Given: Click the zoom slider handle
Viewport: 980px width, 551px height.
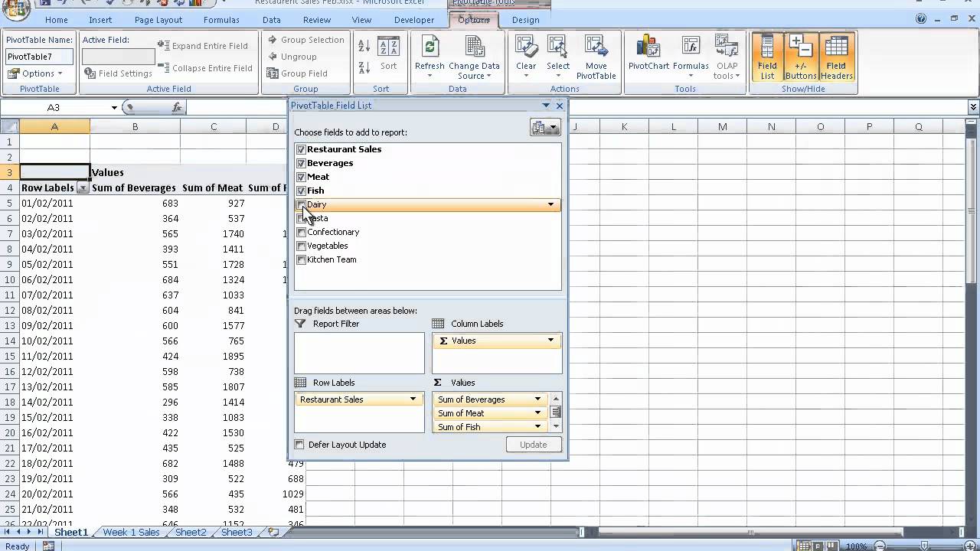Looking at the screenshot, I should click(926, 546).
